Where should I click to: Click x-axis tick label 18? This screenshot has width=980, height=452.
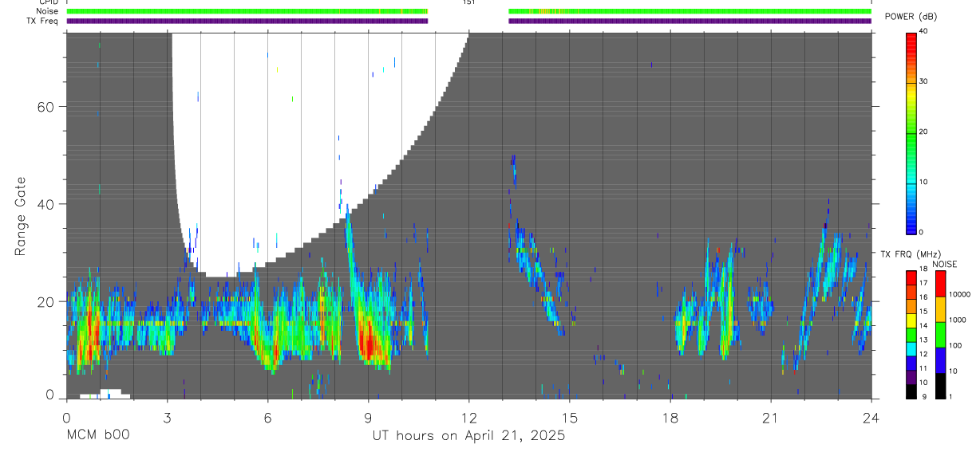tap(670, 418)
